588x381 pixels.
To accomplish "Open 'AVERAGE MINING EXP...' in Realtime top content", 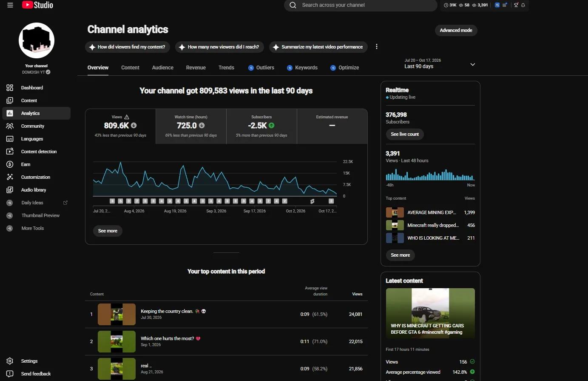I will tap(430, 212).
